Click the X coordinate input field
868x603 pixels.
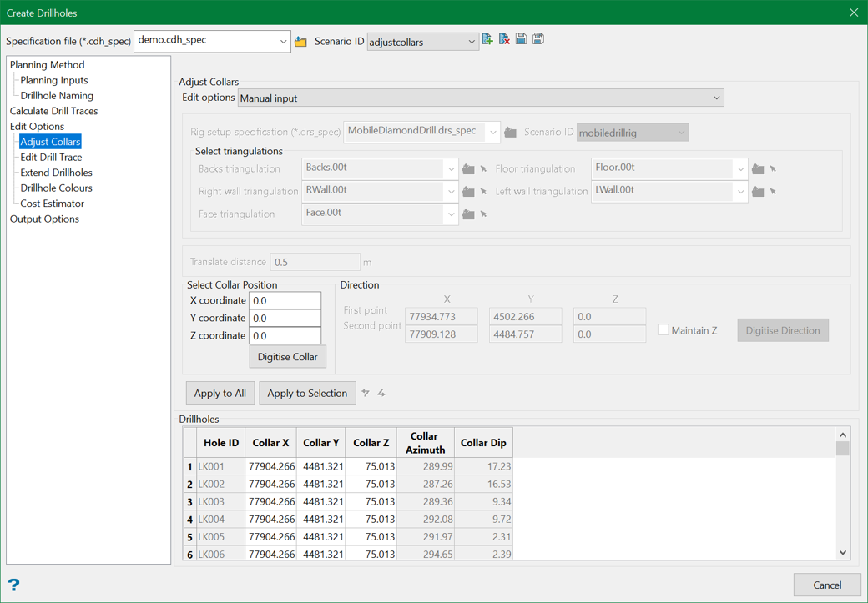click(285, 300)
